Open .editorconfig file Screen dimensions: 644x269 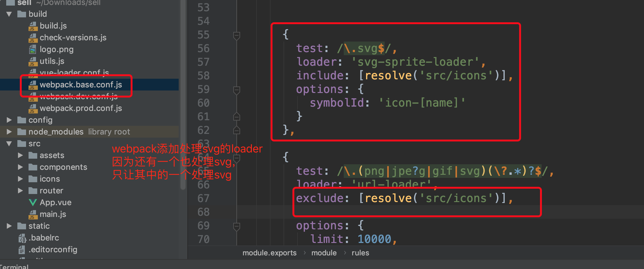(x=53, y=249)
